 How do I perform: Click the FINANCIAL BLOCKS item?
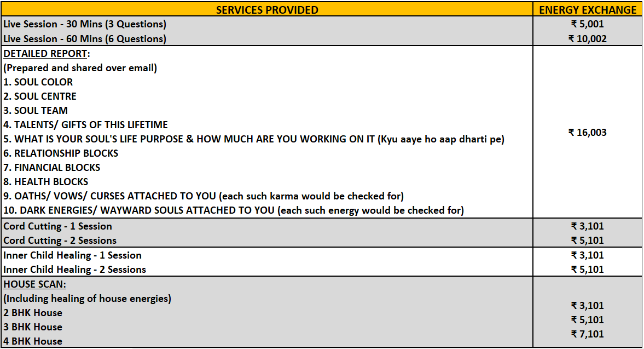(52, 168)
